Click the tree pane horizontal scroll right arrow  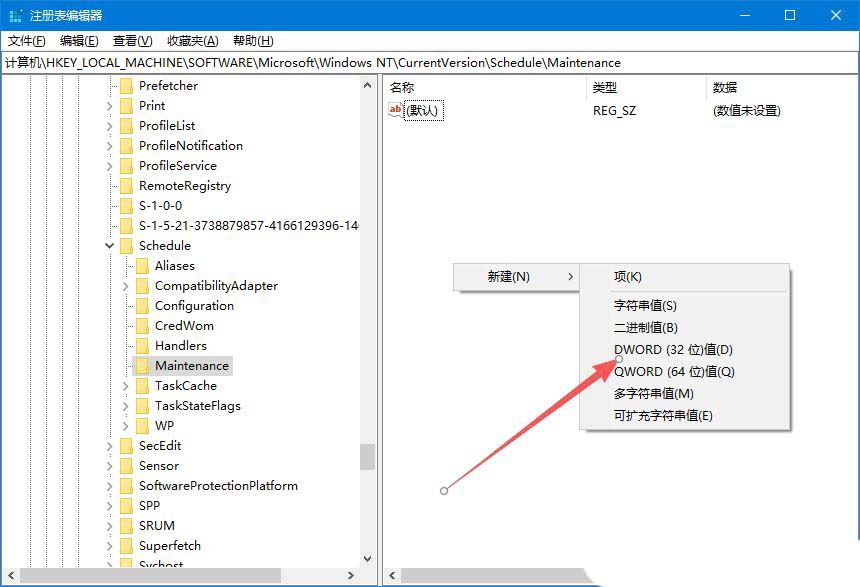coord(351,575)
